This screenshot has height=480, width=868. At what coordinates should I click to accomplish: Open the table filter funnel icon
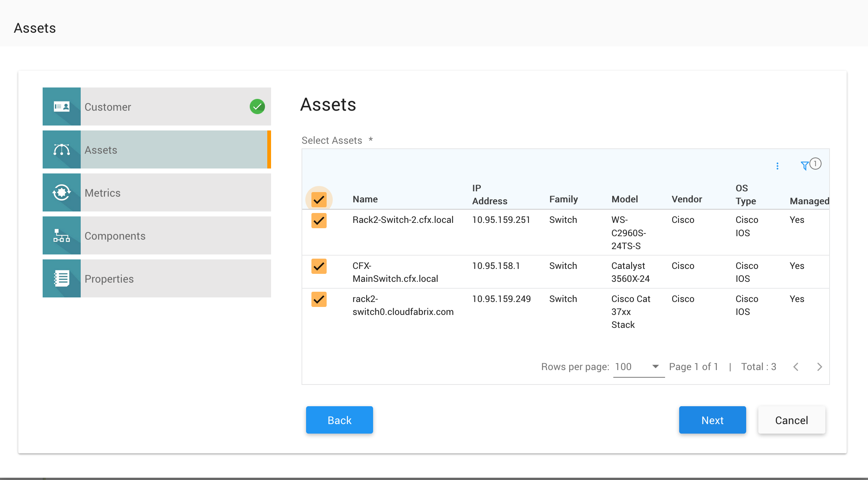[804, 166]
